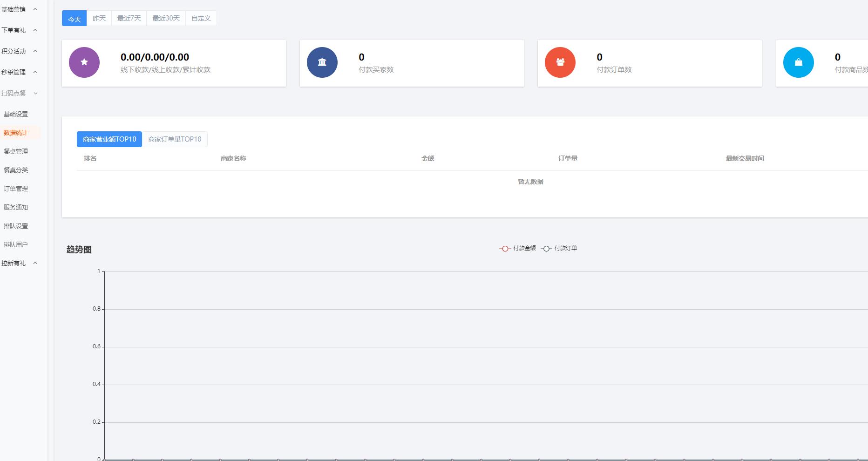Switch to the 商家订单量TOP10 tab
This screenshot has height=461, width=868.
pyautogui.click(x=175, y=139)
